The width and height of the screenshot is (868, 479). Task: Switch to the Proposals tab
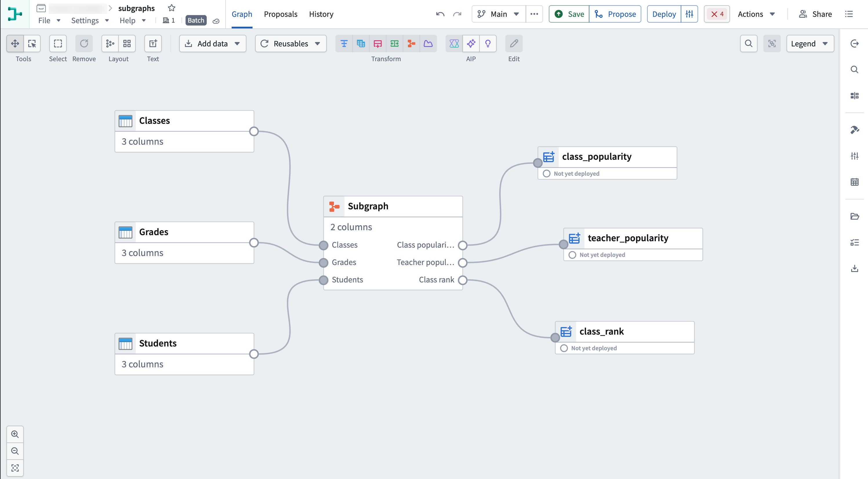point(280,14)
